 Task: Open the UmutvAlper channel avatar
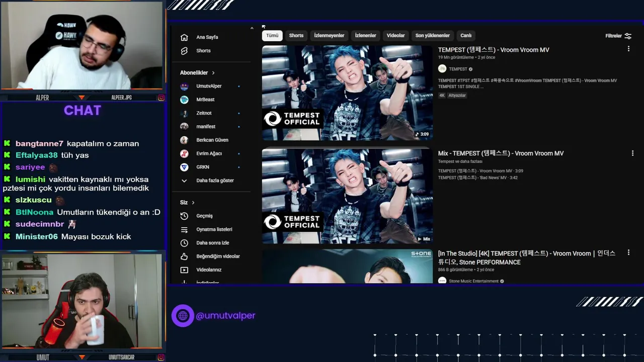coord(184,86)
